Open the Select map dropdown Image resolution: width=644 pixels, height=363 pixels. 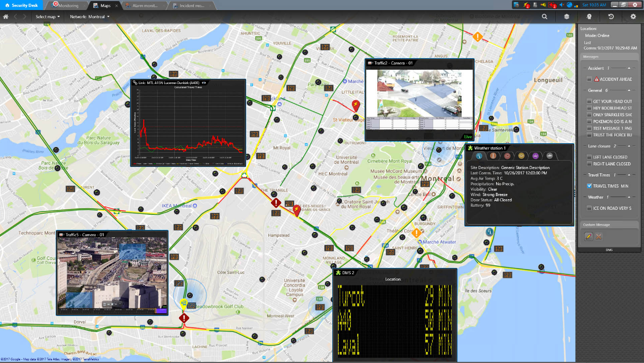[46, 16]
